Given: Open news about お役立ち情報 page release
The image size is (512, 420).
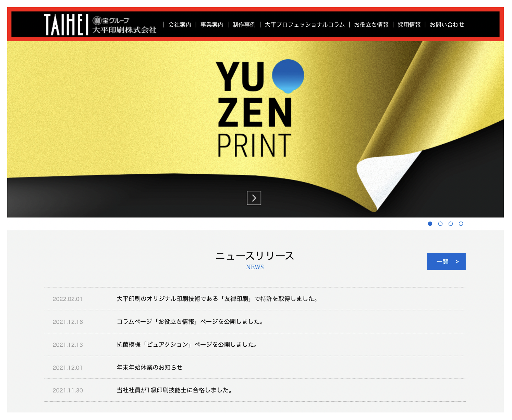Looking at the screenshot, I should [x=190, y=322].
